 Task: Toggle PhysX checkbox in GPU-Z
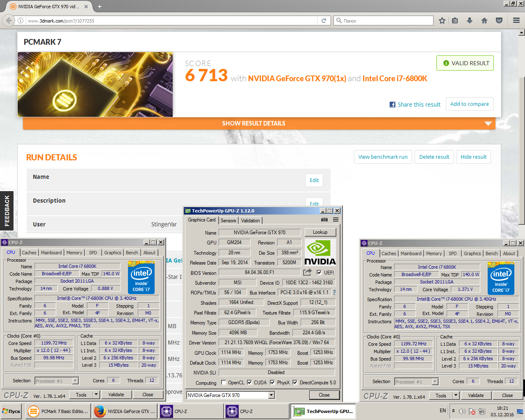tap(272, 382)
